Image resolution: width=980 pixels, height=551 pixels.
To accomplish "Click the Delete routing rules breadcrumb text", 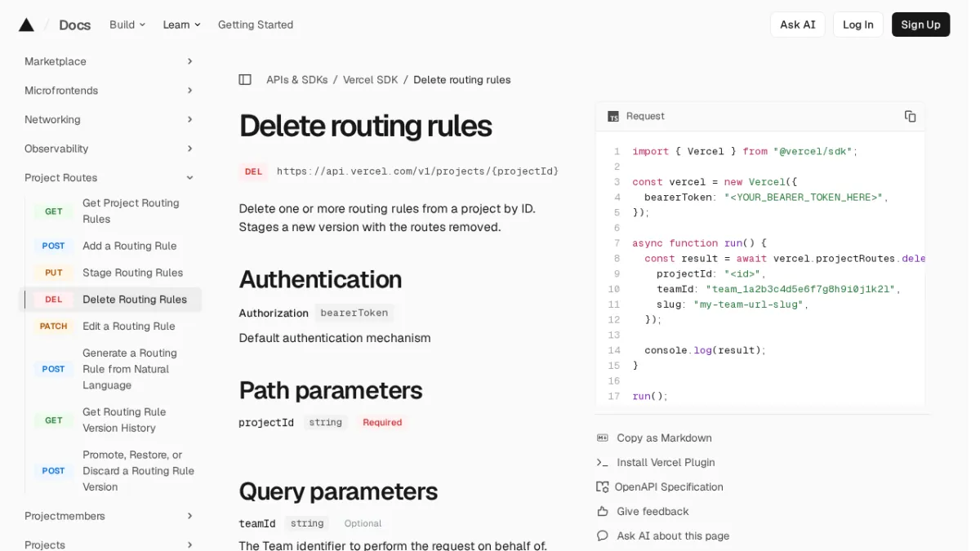I will click(461, 80).
